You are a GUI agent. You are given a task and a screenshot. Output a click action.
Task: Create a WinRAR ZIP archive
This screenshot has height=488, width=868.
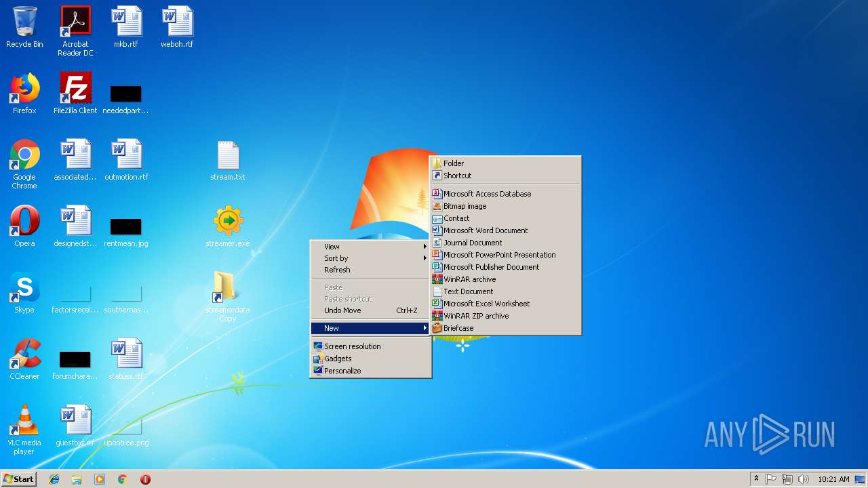click(x=505, y=316)
